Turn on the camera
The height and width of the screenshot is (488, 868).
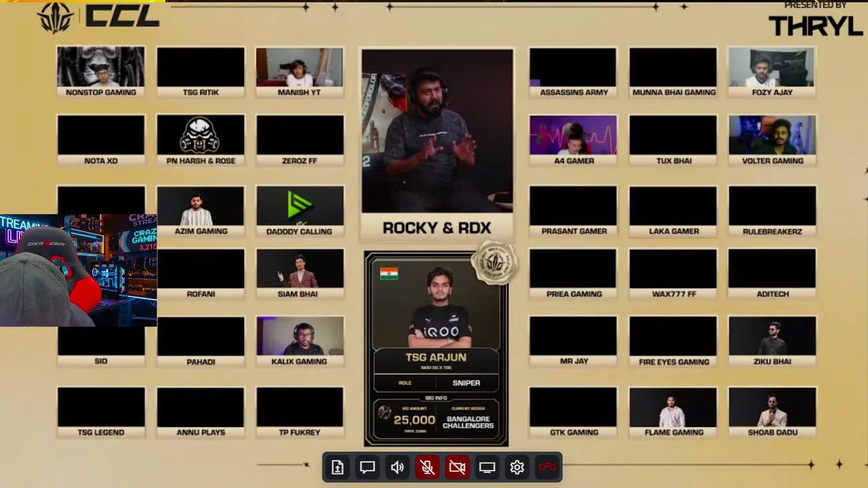pos(457,467)
